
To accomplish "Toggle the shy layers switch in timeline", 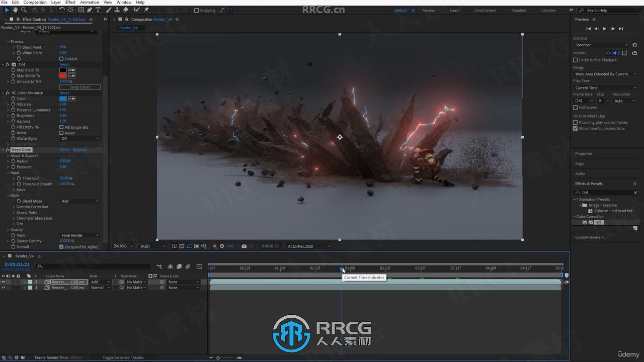I will point(170,266).
